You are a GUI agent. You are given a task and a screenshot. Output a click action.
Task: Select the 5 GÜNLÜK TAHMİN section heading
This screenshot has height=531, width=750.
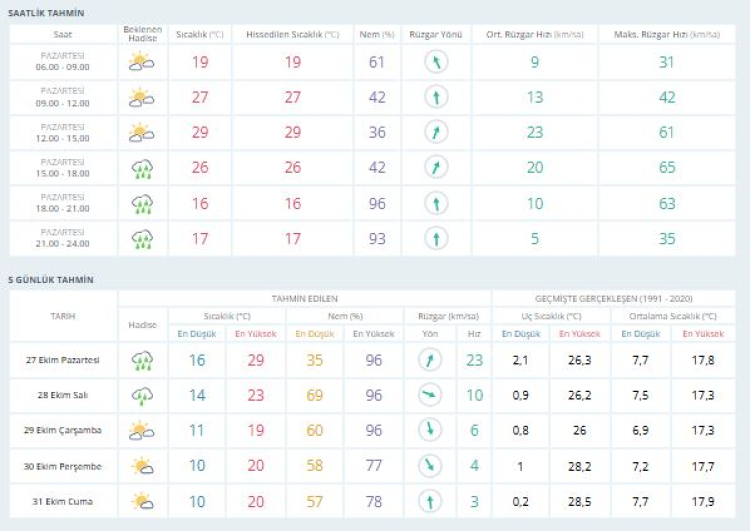click(50, 279)
